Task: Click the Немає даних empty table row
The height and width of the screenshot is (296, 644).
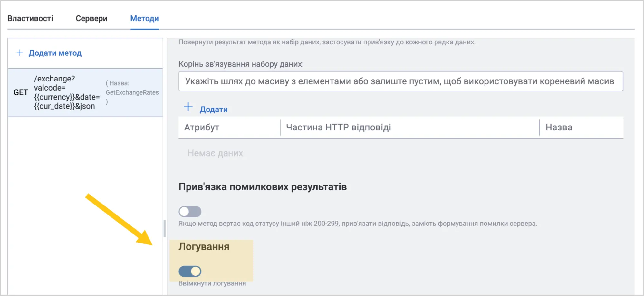Action: (x=215, y=153)
